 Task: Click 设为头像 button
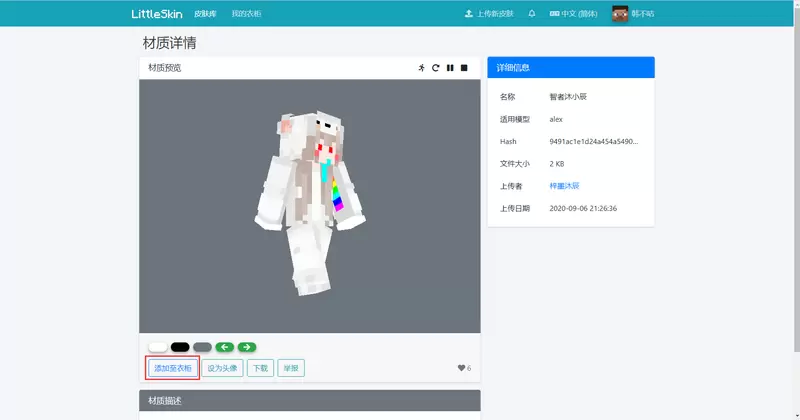(222, 368)
